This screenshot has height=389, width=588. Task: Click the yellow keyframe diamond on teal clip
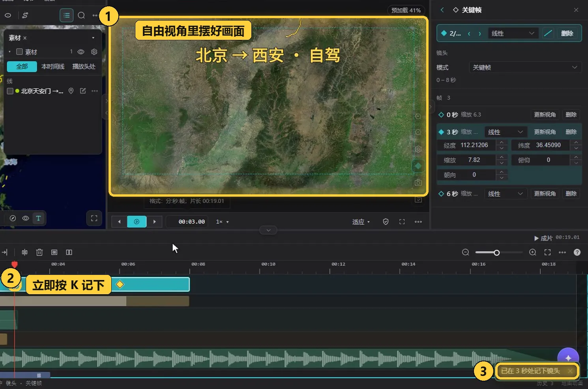pos(120,284)
